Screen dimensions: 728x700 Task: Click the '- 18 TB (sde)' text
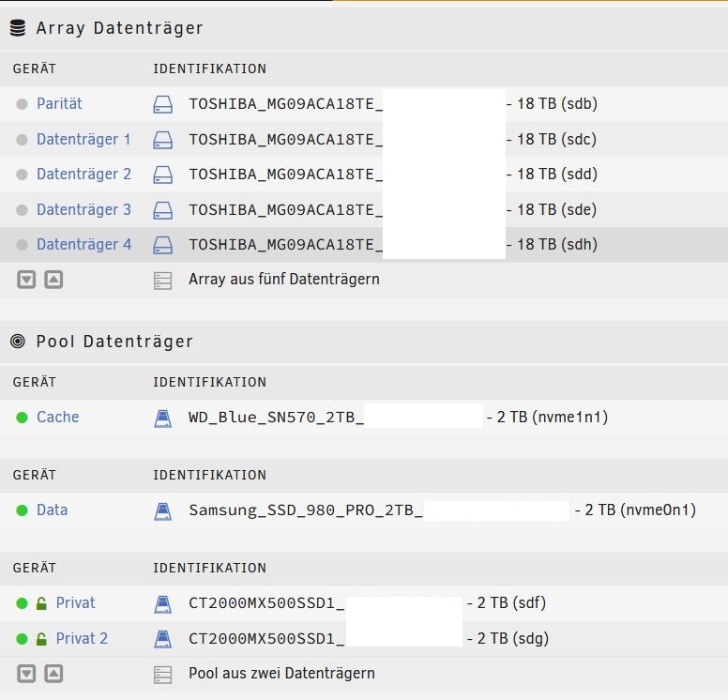[x=552, y=210]
